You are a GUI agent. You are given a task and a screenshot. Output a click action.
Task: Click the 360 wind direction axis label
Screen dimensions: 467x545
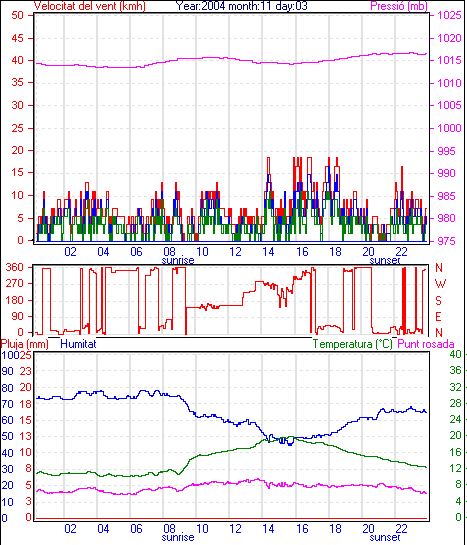click(14, 267)
